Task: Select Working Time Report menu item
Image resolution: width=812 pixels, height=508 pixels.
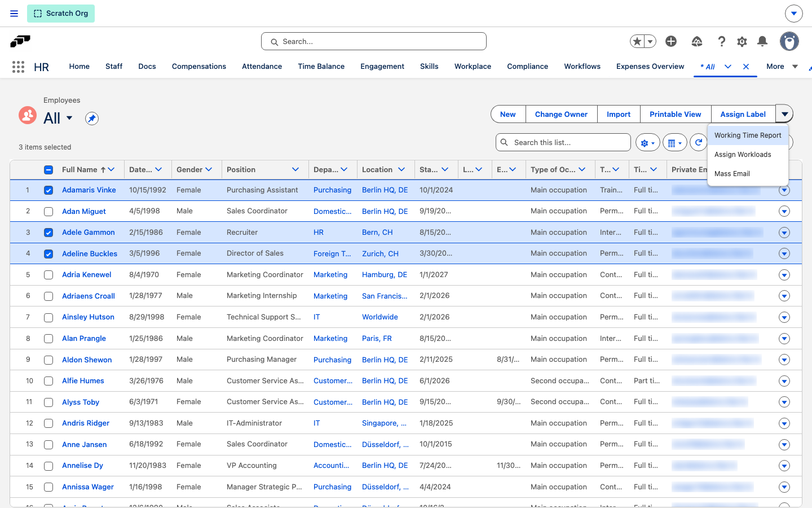Action: (x=748, y=135)
